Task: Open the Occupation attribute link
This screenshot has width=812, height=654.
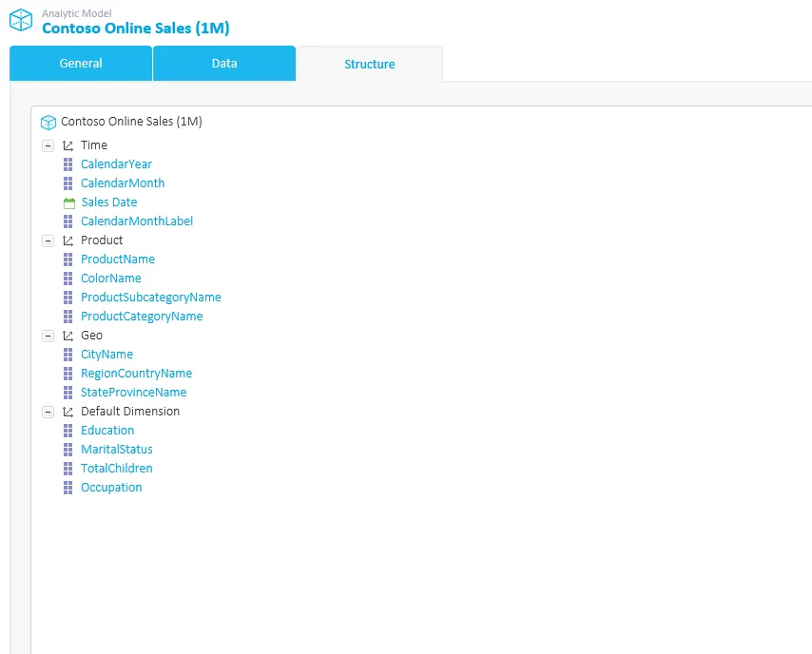Action: (111, 488)
